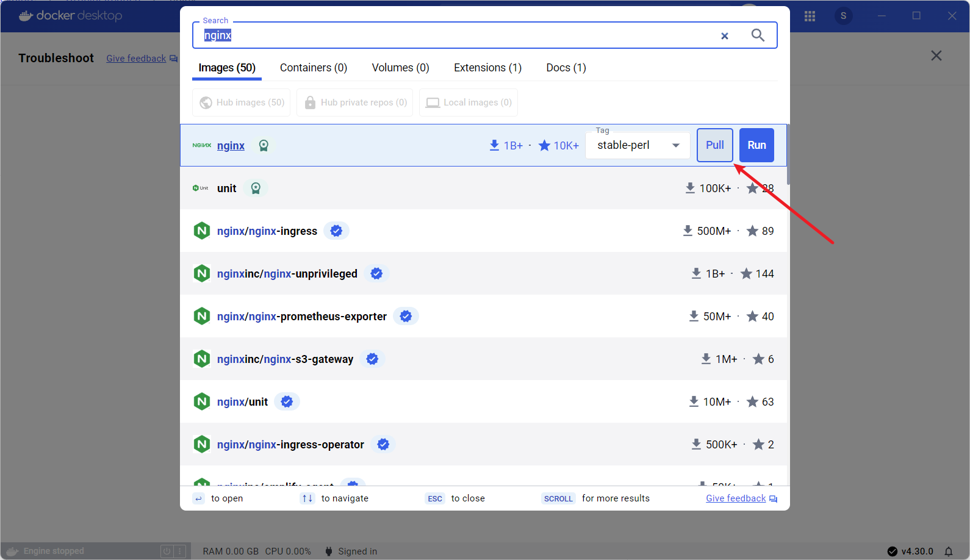Click the notifications bell icon
Viewport: 970px width, 560px height.
(x=949, y=551)
